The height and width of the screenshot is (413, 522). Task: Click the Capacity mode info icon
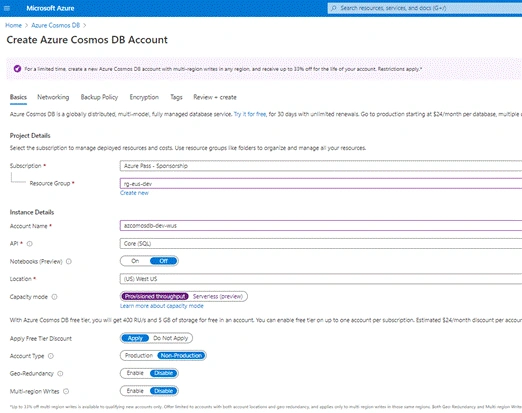click(54, 297)
